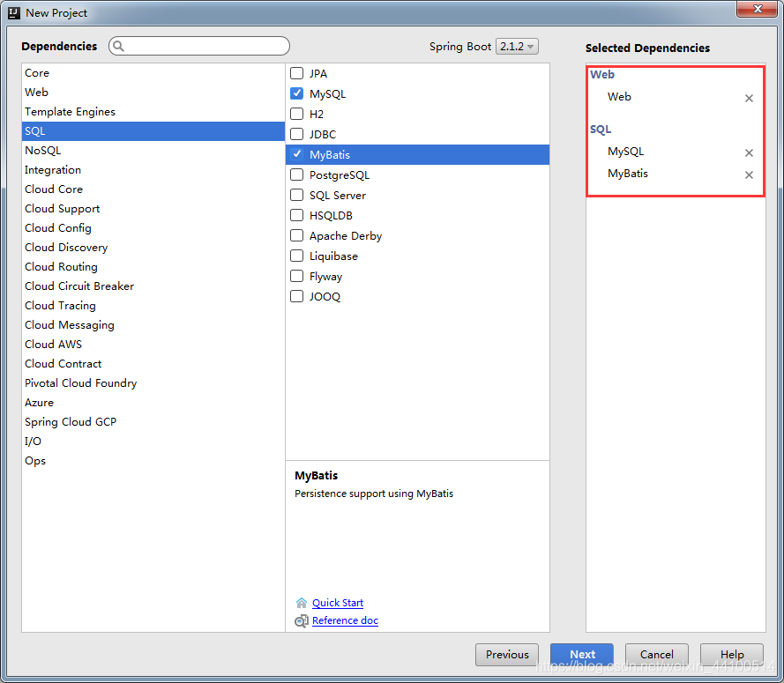This screenshot has height=683, width=784.
Task: Check the SQL Server option
Action: click(296, 195)
